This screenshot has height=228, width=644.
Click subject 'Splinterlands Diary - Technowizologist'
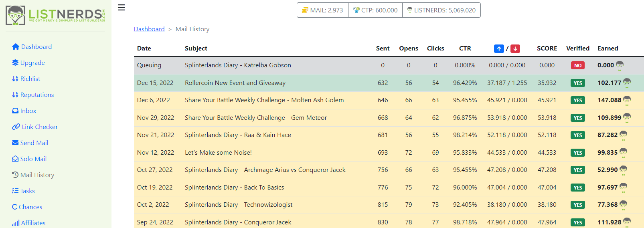[239, 205]
